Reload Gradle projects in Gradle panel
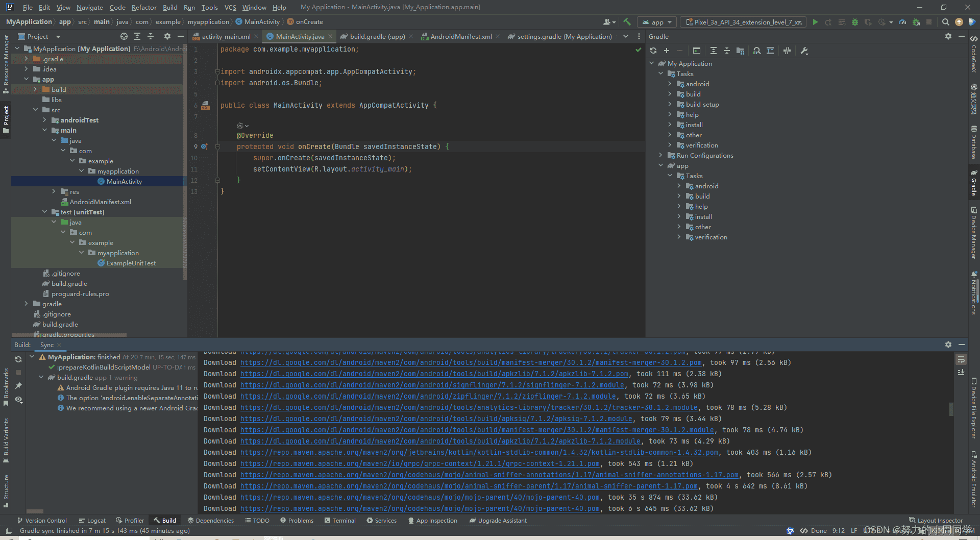 tap(653, 51)
